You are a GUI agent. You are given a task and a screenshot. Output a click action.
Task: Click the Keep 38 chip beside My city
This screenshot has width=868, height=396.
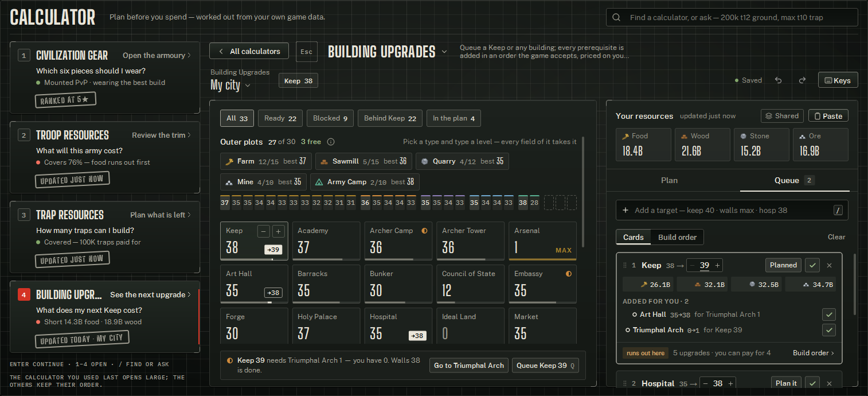tap(298, 81)
